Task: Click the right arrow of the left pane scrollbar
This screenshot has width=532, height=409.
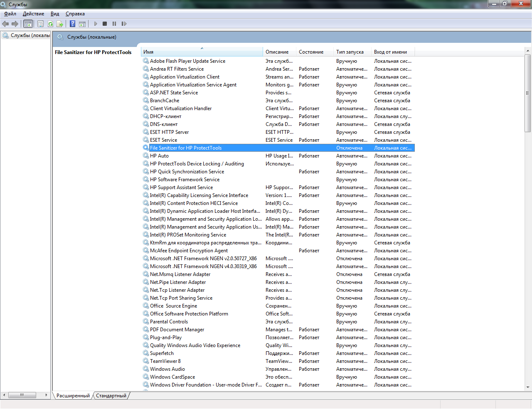Action: pos(46,395)
